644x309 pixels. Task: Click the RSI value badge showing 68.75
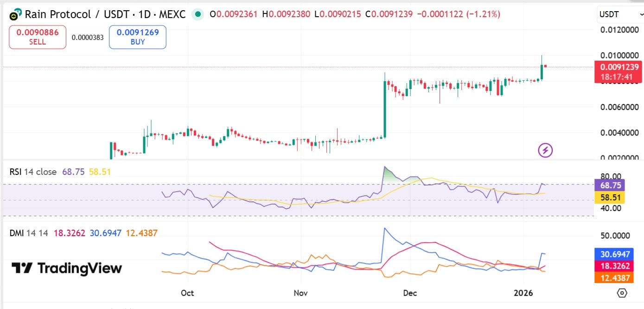pyautogui.click(x=609, y=185)
